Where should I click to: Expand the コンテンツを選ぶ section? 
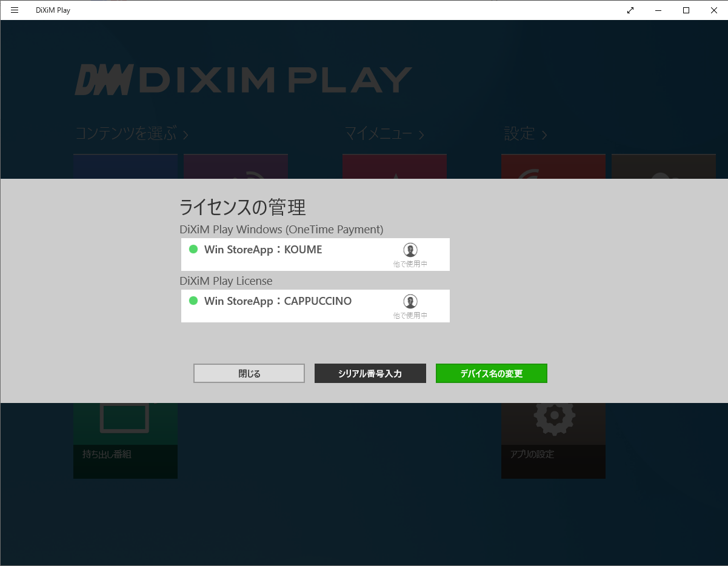point(132,134)
